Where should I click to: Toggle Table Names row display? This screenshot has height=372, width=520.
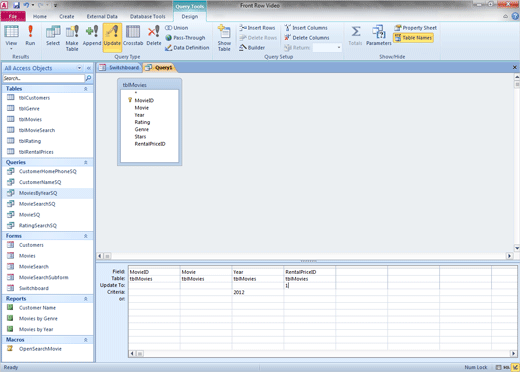[x=413, y=38]
